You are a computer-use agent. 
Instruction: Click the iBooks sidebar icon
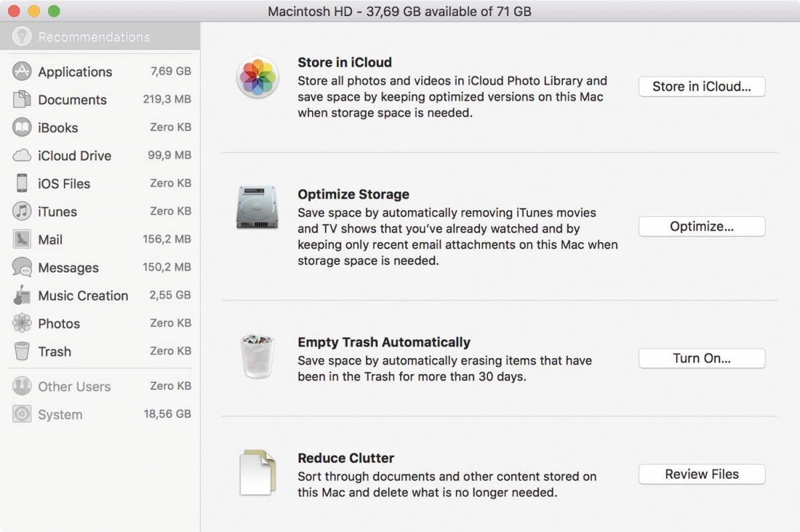pyautogui.click(x=23, y=127)
